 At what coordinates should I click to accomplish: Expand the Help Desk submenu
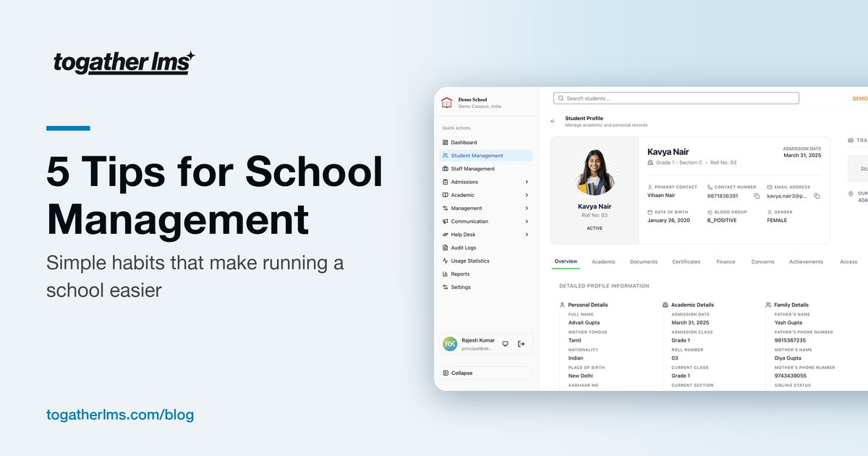click(x=527, y=235)
